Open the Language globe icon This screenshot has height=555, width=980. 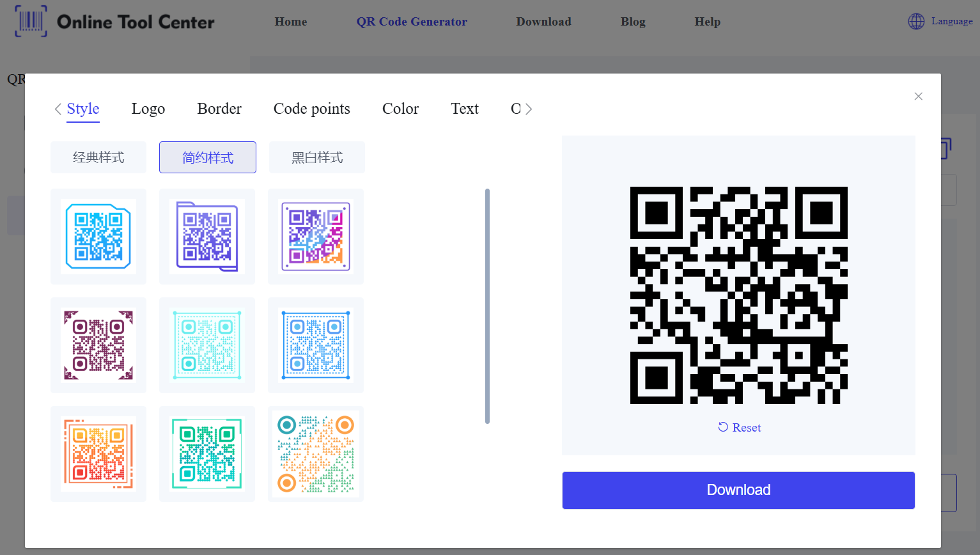pos(916,21)
